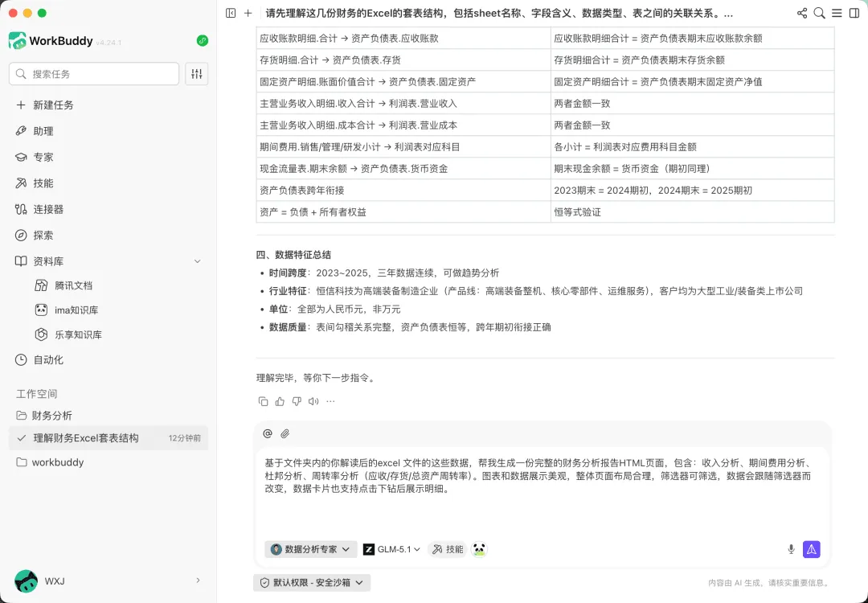Click the green sync status icon
Viewport: 868px width, 603px height.
click(203, 40)
